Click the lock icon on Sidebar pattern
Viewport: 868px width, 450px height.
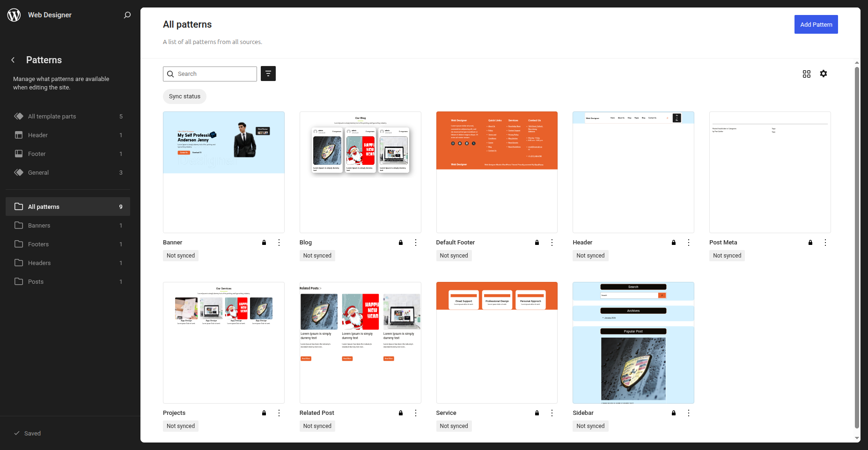[x=674, y=413]
